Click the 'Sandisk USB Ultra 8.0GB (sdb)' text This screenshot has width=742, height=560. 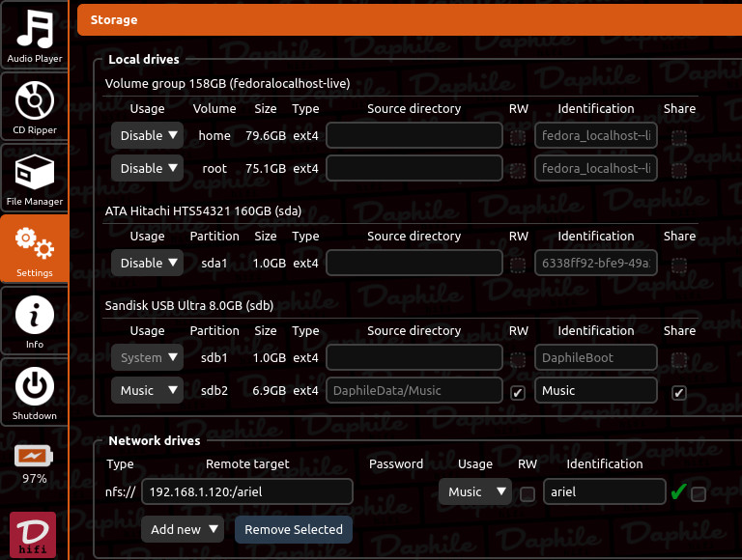[189, 305]
